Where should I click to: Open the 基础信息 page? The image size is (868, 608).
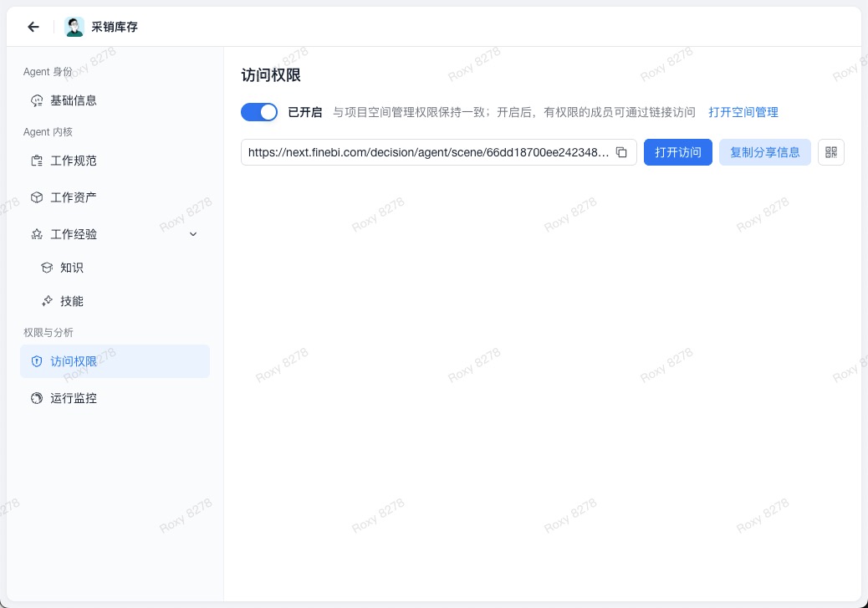point(115,100)
